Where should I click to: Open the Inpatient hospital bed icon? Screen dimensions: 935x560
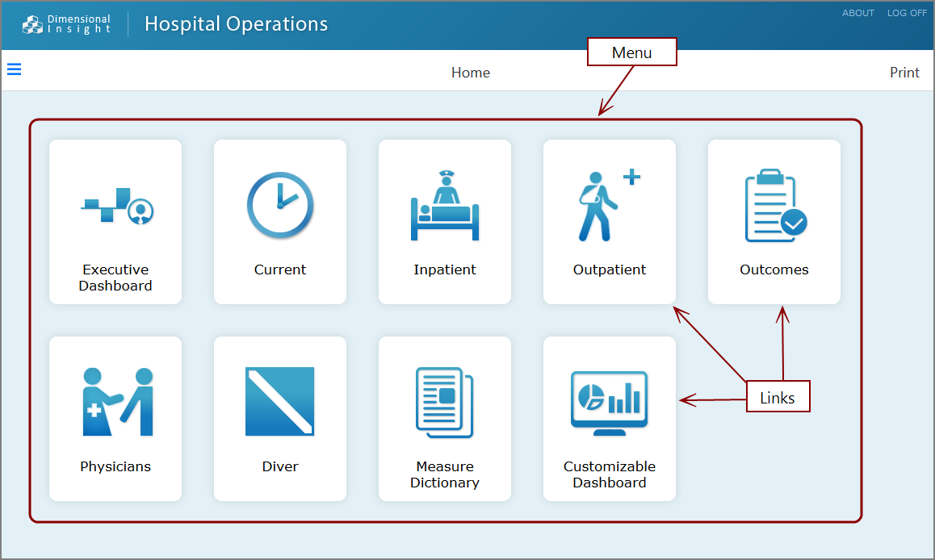pyautogui.click(x=444, y=206)
